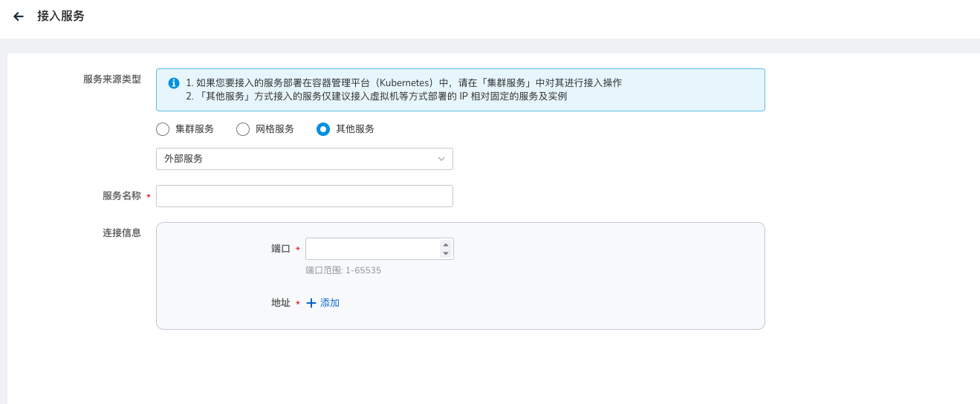Click the Kubernetes notice text line

pyautogui.click(x=403, y=83)
